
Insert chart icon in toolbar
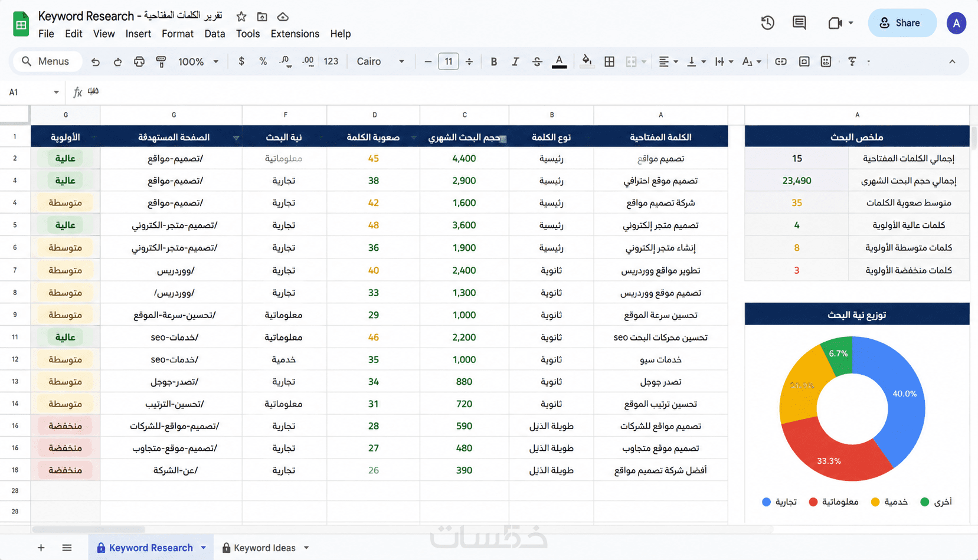coord(826,61)
